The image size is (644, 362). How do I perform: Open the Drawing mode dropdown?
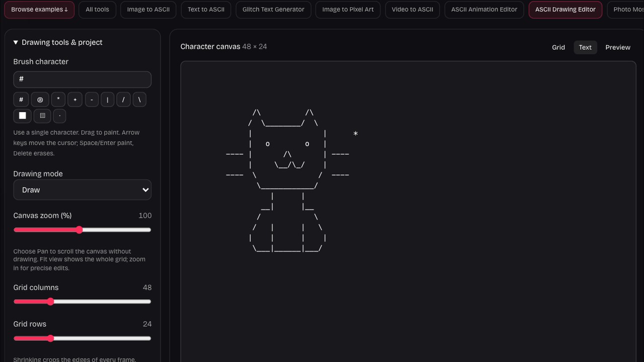point(82,190)
